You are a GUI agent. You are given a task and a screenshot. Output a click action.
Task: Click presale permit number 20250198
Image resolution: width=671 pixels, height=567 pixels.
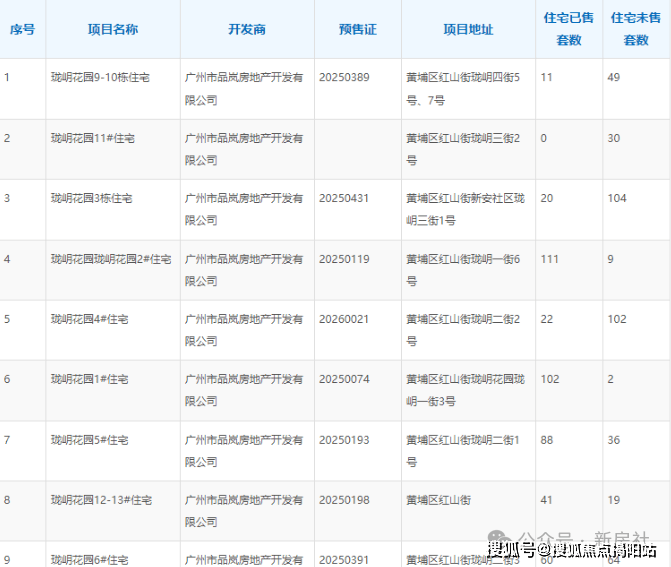344,500
